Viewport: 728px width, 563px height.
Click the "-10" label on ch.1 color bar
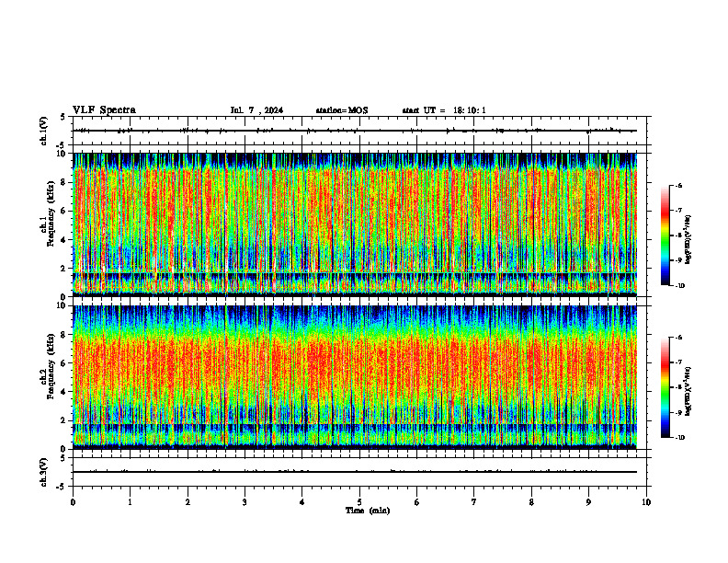679,285
